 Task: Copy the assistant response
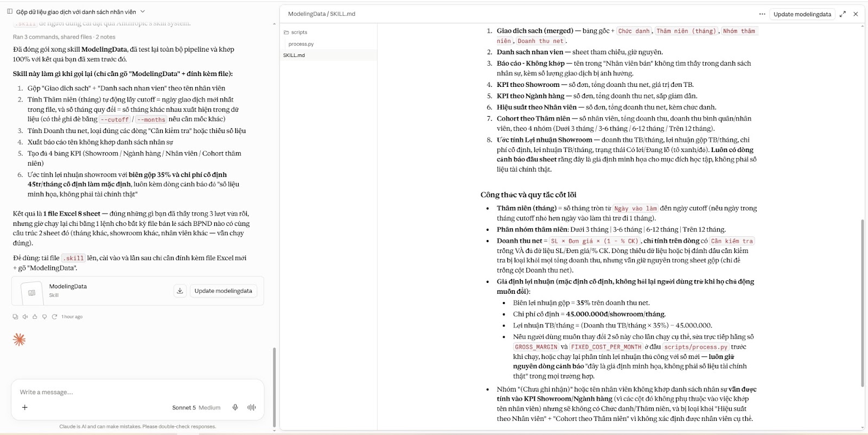click(15, 317)
